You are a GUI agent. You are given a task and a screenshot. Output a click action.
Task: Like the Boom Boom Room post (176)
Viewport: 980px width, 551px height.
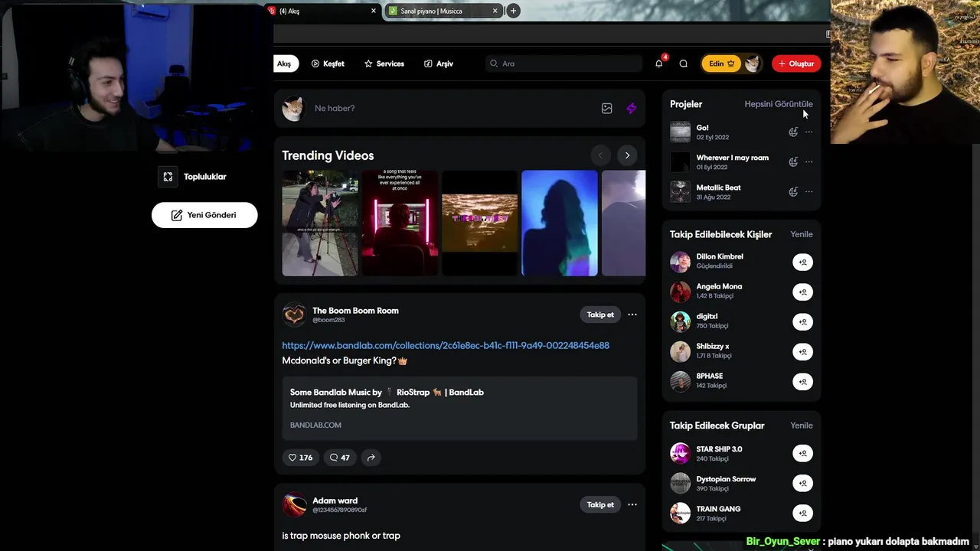(x=300, y=458)
